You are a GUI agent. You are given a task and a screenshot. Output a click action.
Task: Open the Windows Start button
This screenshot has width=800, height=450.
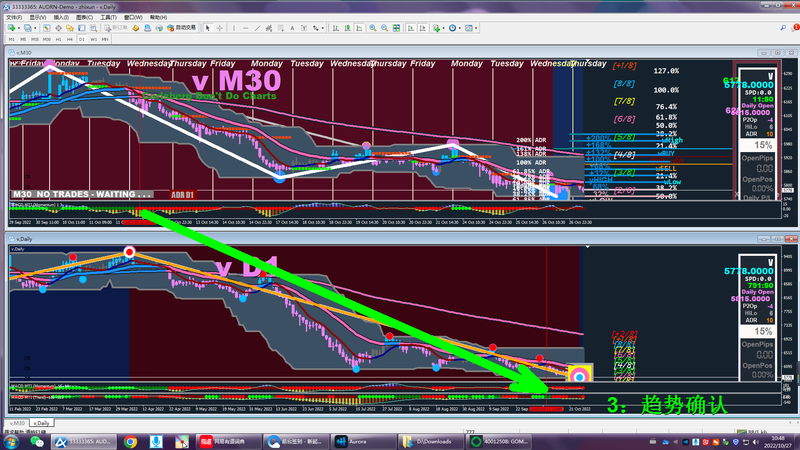pos(11,442)
